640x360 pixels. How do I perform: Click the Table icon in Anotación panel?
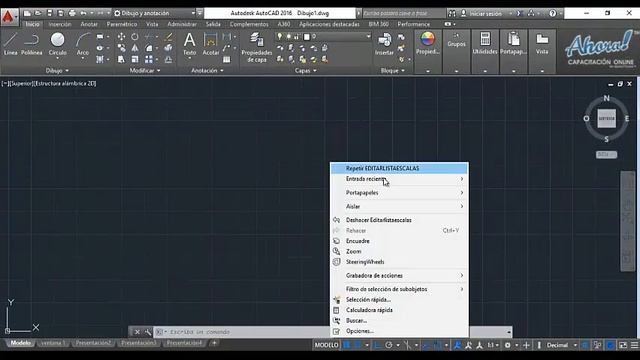click(x=227, y=60)
